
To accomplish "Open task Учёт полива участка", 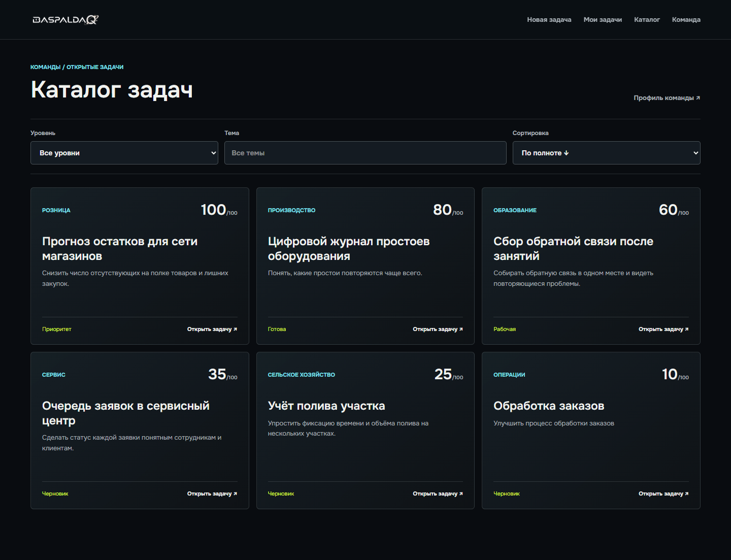I will pyautogui.click(x=438, y=494).
